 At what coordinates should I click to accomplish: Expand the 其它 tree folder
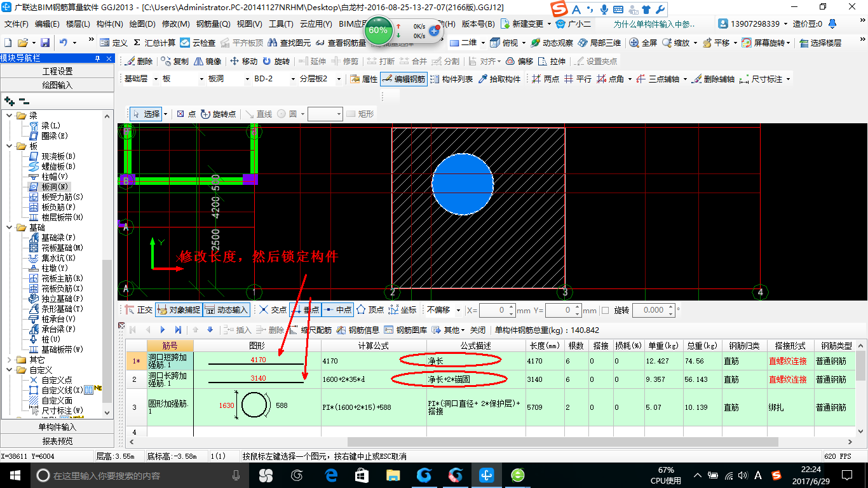click(x=10, y=360)
